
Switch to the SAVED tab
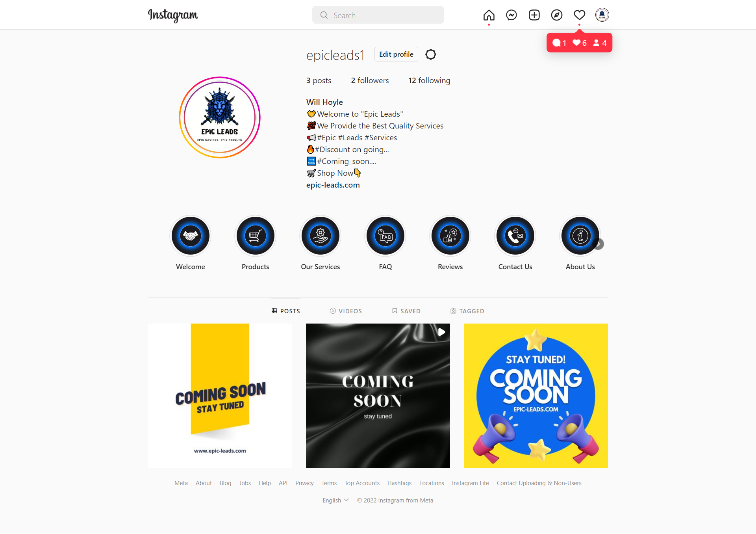coord(406,311)
